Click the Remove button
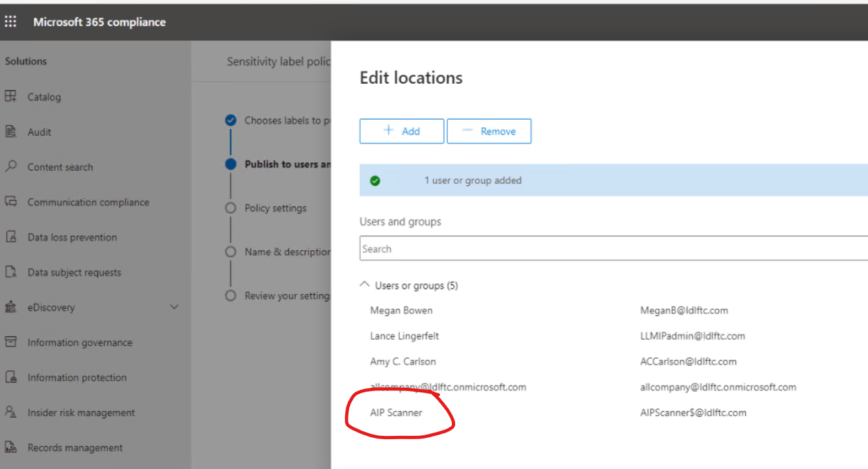 pos(489,131)
